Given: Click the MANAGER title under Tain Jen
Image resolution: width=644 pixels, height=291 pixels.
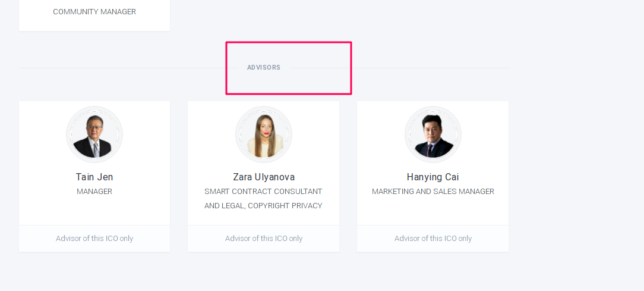Looking at the screenshot, I should coord(94,192).
